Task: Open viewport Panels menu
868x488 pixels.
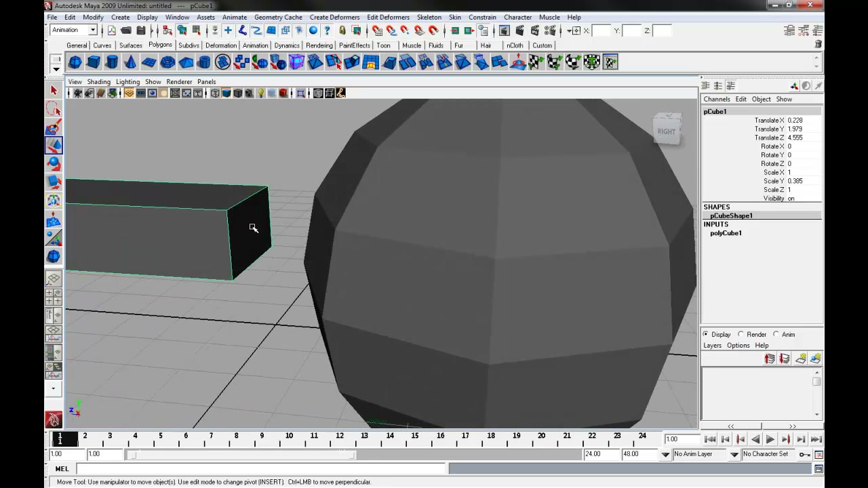Action: tap(206, 81)
